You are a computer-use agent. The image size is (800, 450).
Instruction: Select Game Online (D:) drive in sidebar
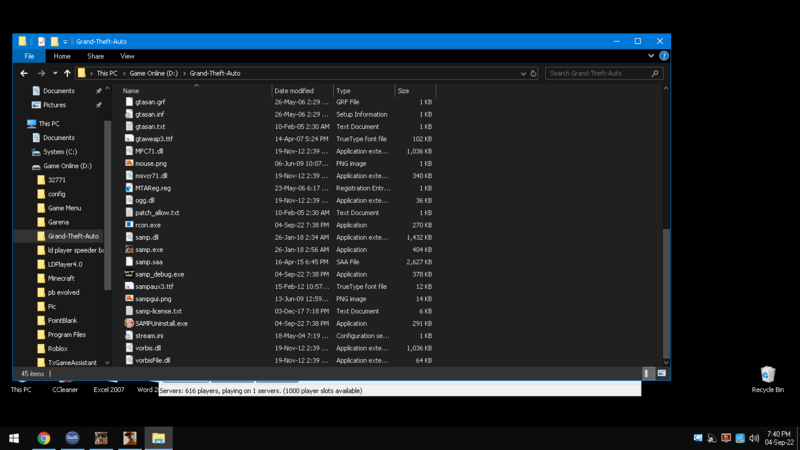67,166
